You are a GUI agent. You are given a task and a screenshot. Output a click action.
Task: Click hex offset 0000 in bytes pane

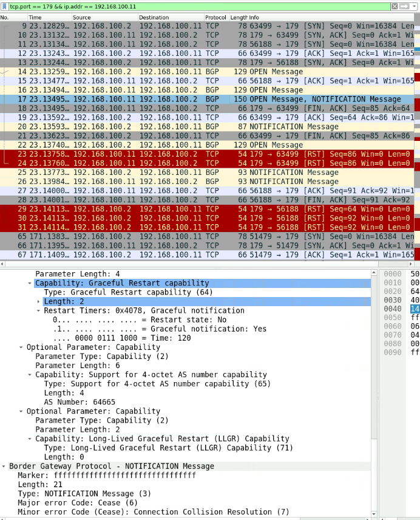click(x=393, y=274)
